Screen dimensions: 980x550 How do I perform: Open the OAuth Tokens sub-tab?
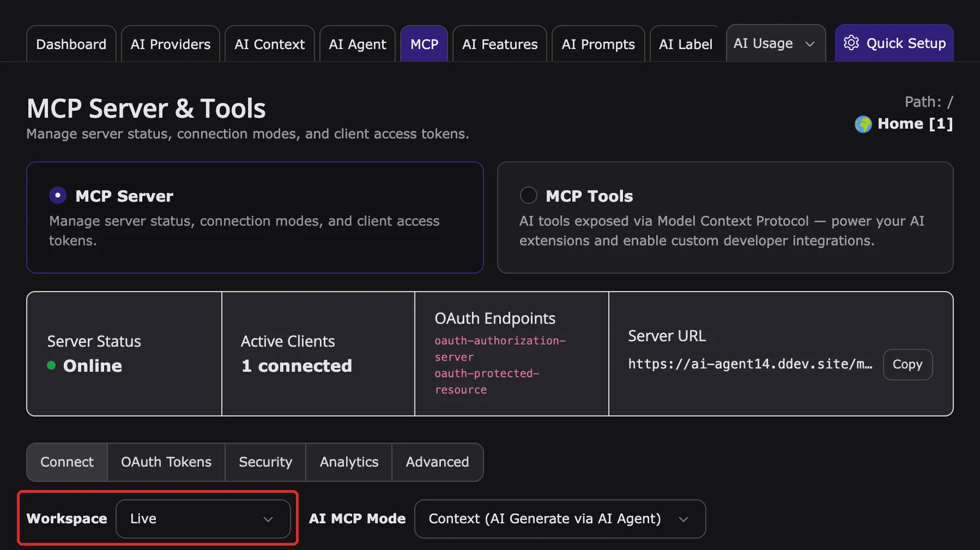[166, 462]
